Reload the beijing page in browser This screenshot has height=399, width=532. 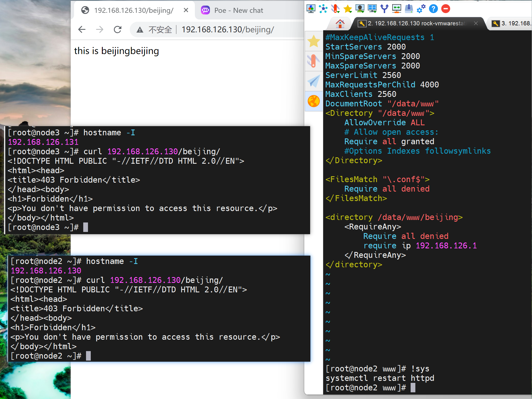pos(117,30)
